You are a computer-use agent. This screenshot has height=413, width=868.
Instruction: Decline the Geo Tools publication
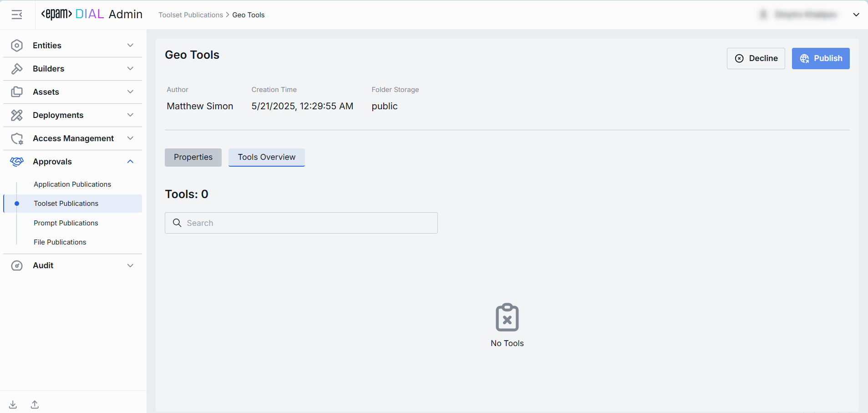756,59
